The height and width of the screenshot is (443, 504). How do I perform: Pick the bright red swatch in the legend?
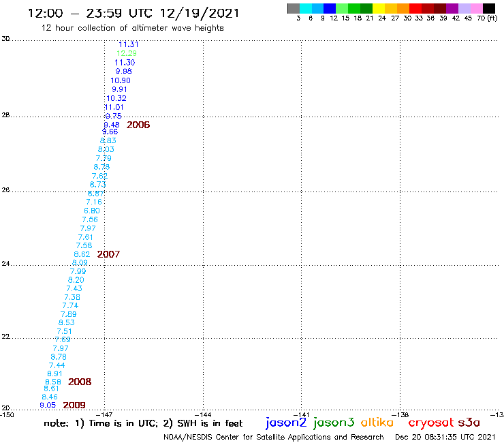(x=415, y=8)
